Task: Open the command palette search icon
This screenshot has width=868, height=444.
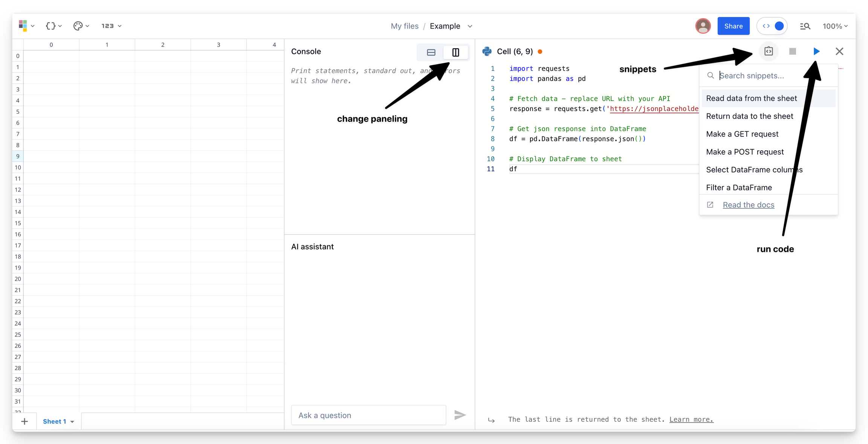Action: [x=805, y=26]
